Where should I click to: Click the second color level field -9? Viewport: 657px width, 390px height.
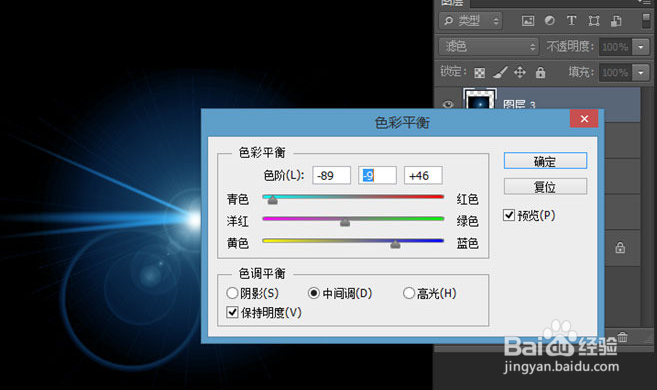coord(377,175)
